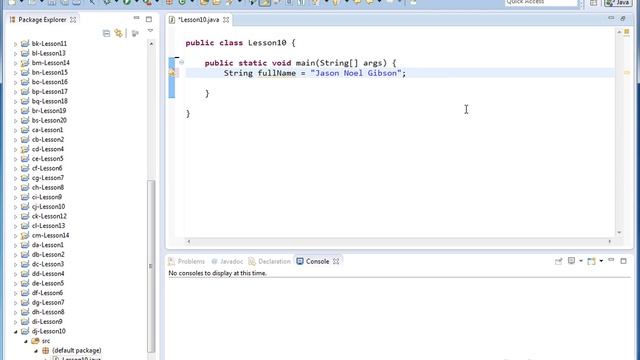Viewport: 640px width, 360px height.
Task: Expand the bm-Lesson14 project
Action: tap(16, 63)
